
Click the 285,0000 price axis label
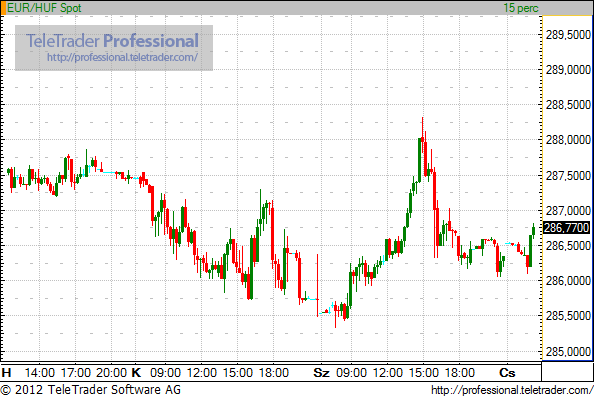click(x=568, y=352)
